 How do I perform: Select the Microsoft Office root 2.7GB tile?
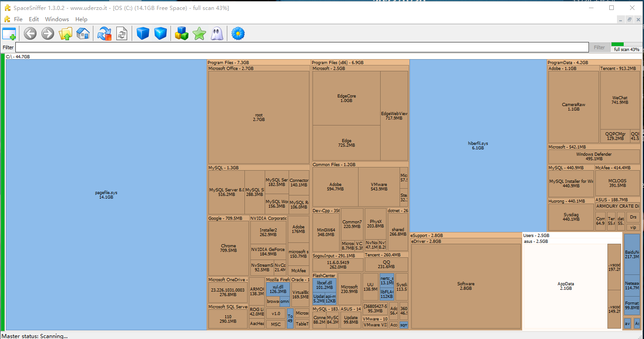[x=258, y=117]
